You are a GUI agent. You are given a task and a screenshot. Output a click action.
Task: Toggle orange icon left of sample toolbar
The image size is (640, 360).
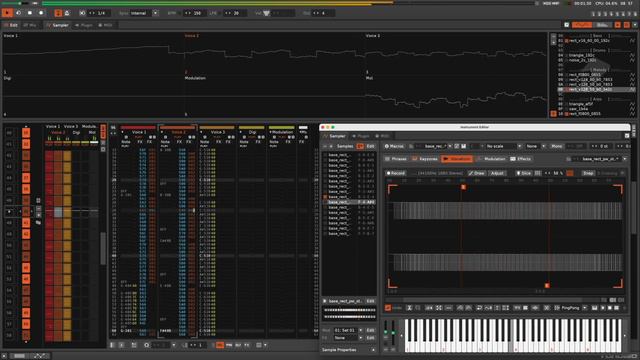point(388,308)
